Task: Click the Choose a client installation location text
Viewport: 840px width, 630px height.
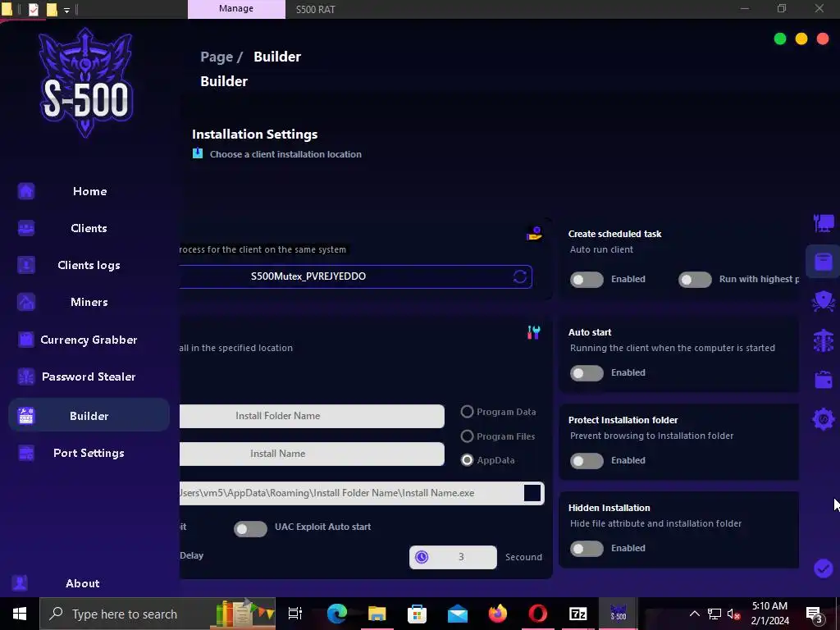Action: tap(285, 154)
